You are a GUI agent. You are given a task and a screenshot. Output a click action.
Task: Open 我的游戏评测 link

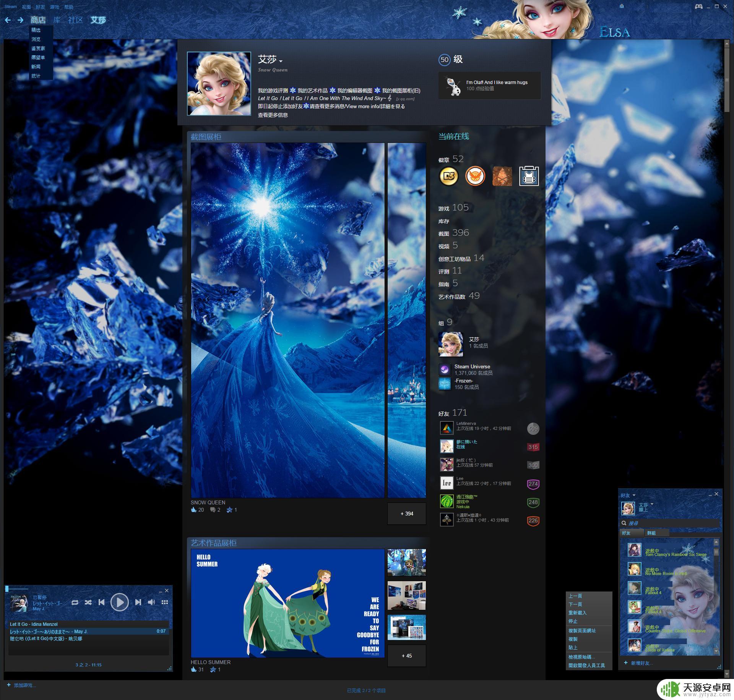[x=273, y=91]
